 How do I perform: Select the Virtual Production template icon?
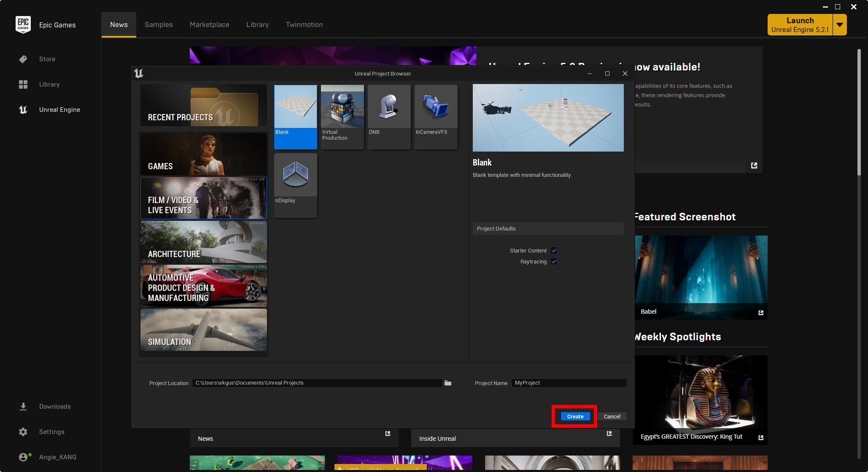coord(342,107)
